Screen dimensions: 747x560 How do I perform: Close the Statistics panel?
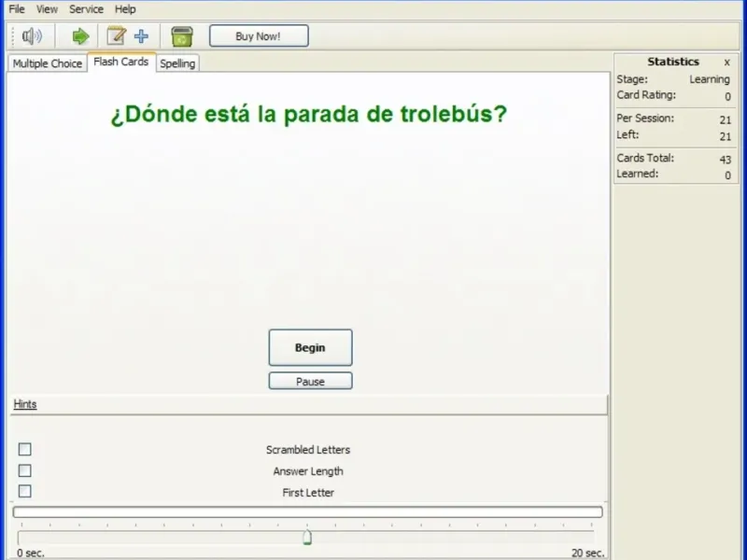726,63
